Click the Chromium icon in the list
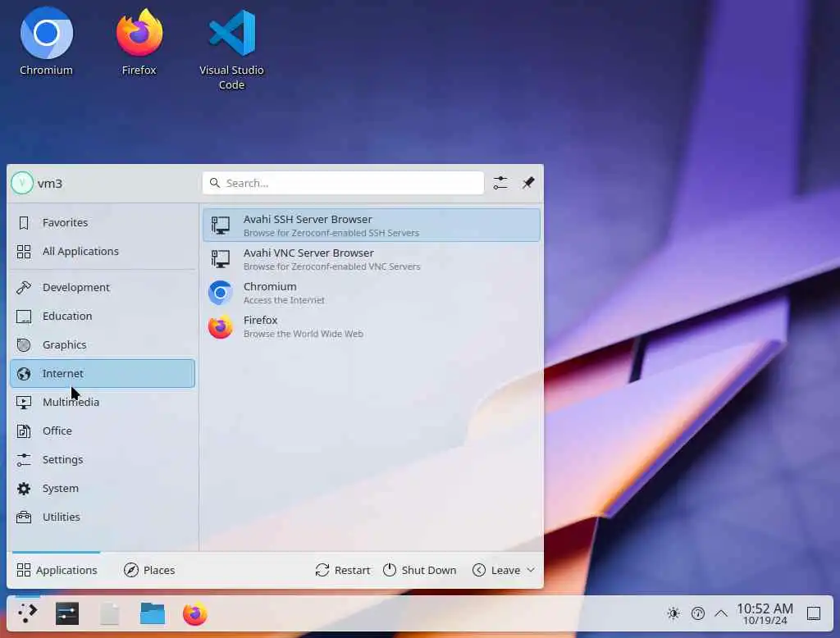The width and height of the screenshot is (840, 638). point(220,293)
